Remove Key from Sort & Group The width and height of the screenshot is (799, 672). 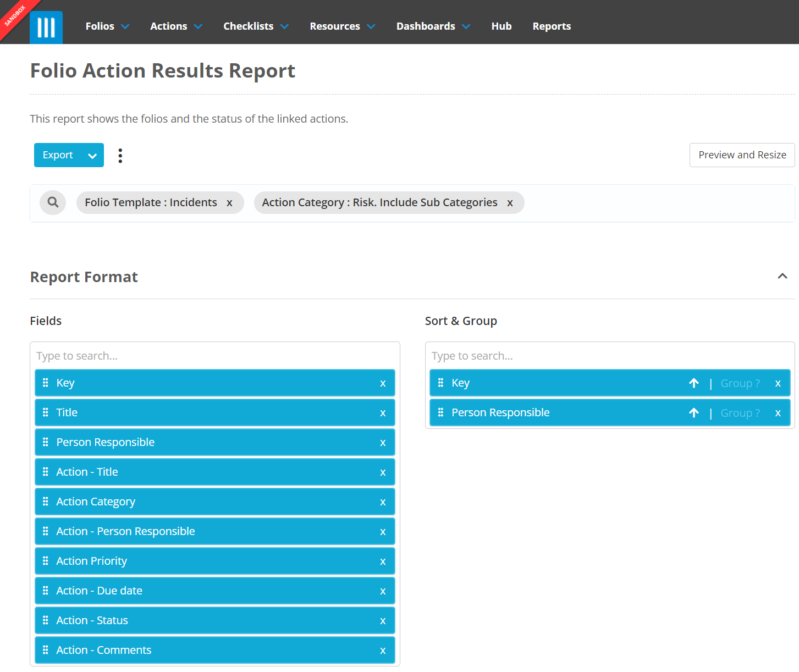click(x=778, y=383)
